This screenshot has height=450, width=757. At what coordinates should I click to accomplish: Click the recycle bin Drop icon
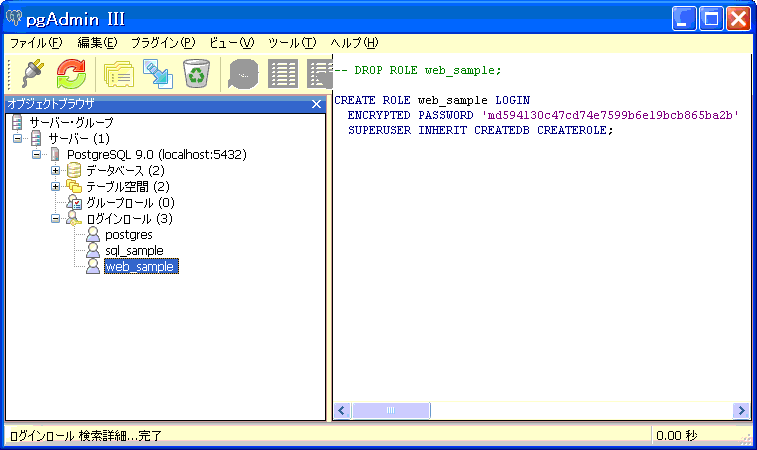[x=195, y=75]
